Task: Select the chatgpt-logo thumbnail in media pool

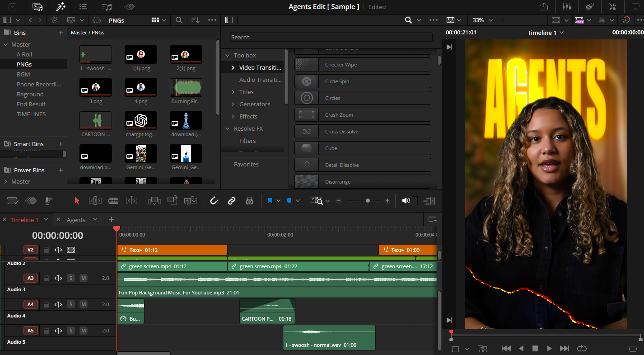Action: (x=141, y=120)
